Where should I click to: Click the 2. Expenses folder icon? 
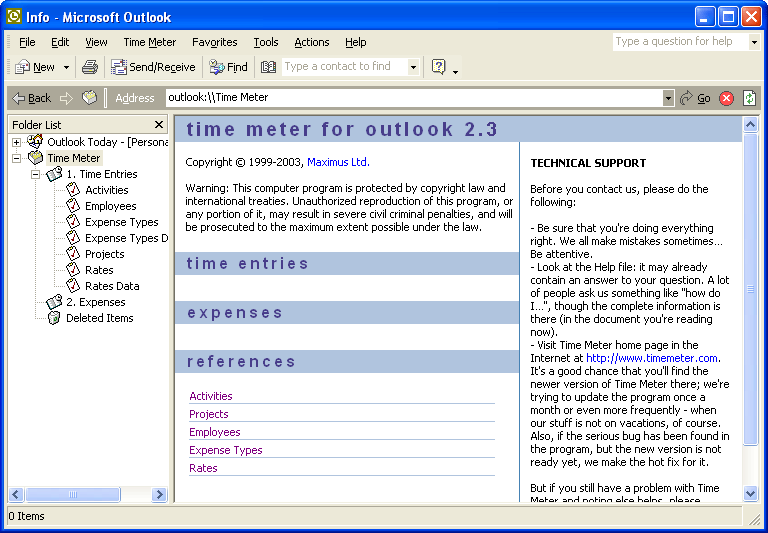pyautogui.click(x=54, y=302)
